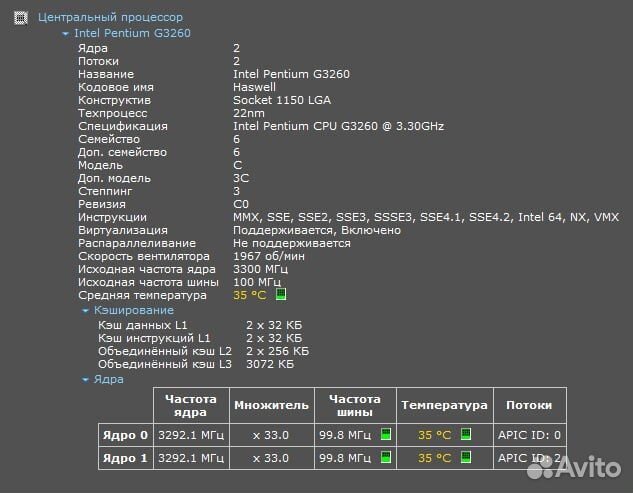
Task: Click the Объединённый кэш L2 value 2 x 256 КБ
Action: [x=278, y=351]
